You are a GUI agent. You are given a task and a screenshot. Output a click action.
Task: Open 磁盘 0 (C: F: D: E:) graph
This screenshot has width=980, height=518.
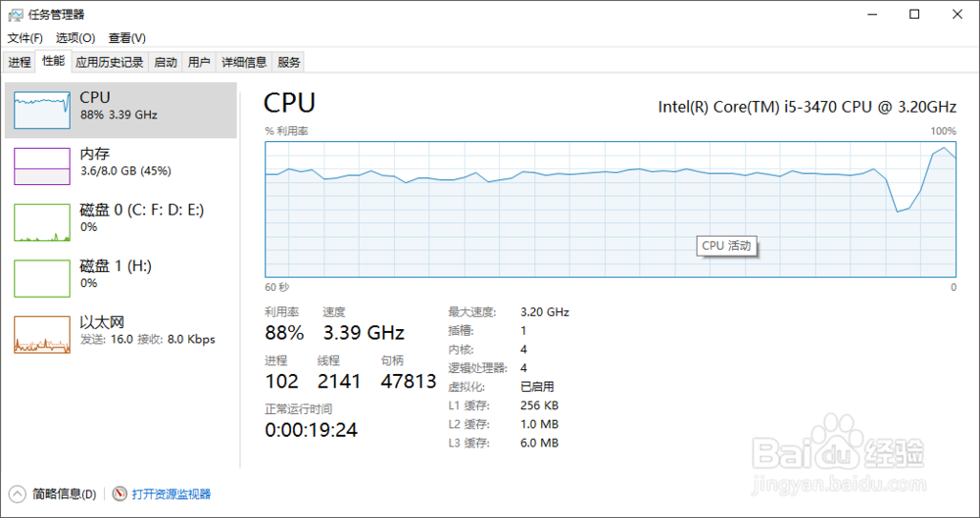click(42, 222)
